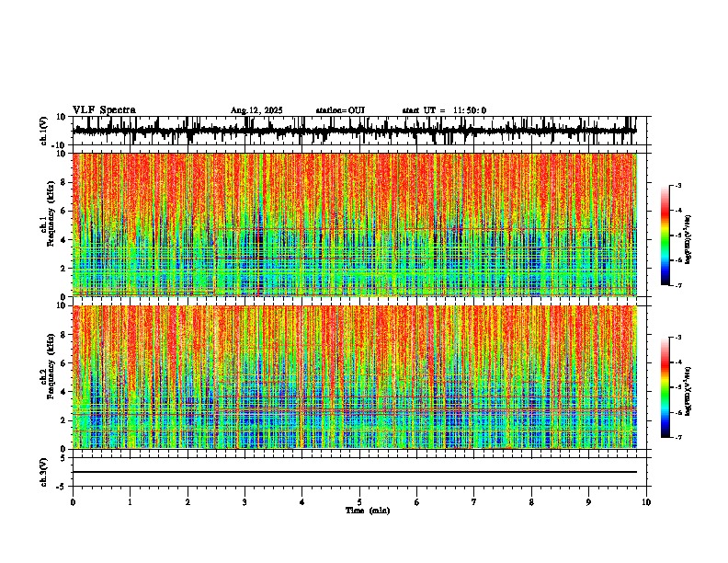728x563 pixels.
Task: Click the "1" tick on the time axis
Action: pos(130,502)
